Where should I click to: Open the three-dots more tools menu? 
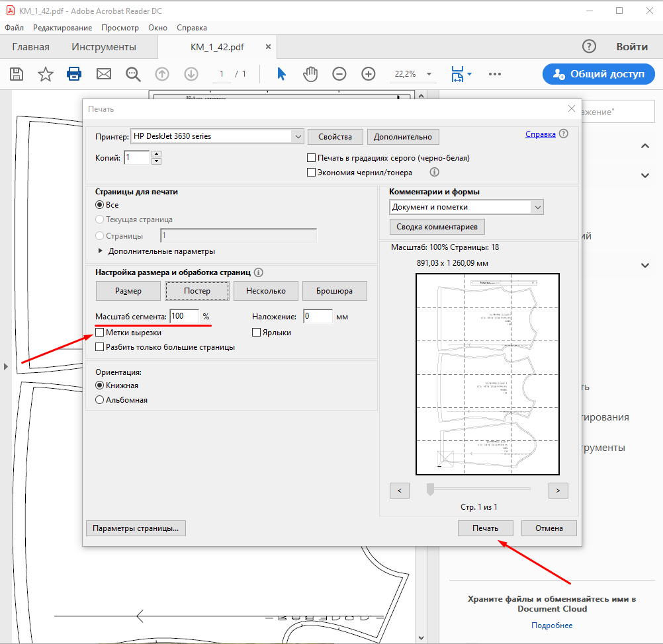(x=495, y=74)
